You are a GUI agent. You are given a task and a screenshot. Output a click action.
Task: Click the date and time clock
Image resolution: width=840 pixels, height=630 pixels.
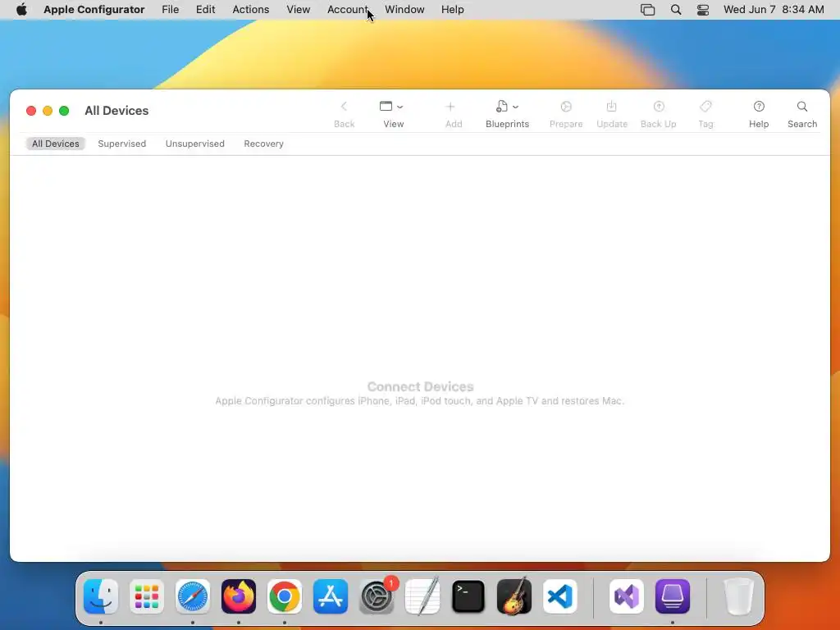click(774, 10)
